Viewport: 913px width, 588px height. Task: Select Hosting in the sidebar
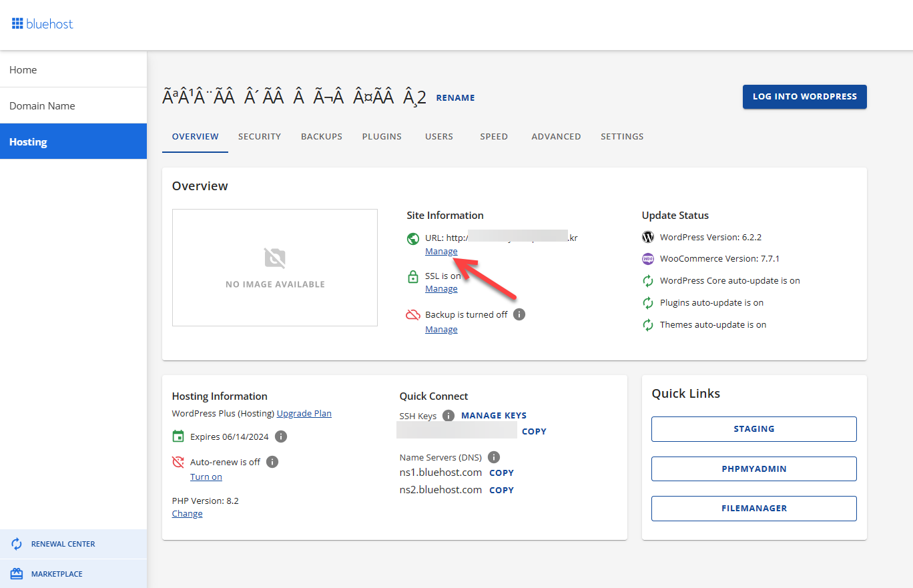pos(73,141)
